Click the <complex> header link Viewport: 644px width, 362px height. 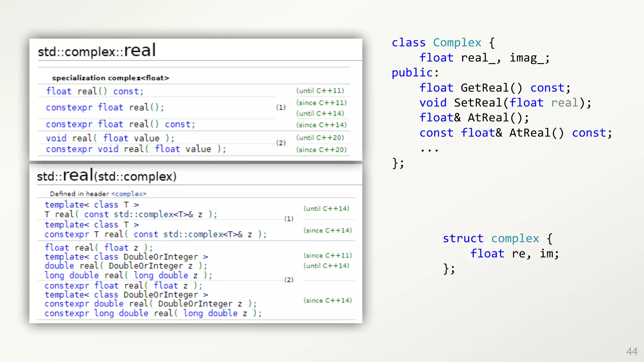tap(129, 194)
